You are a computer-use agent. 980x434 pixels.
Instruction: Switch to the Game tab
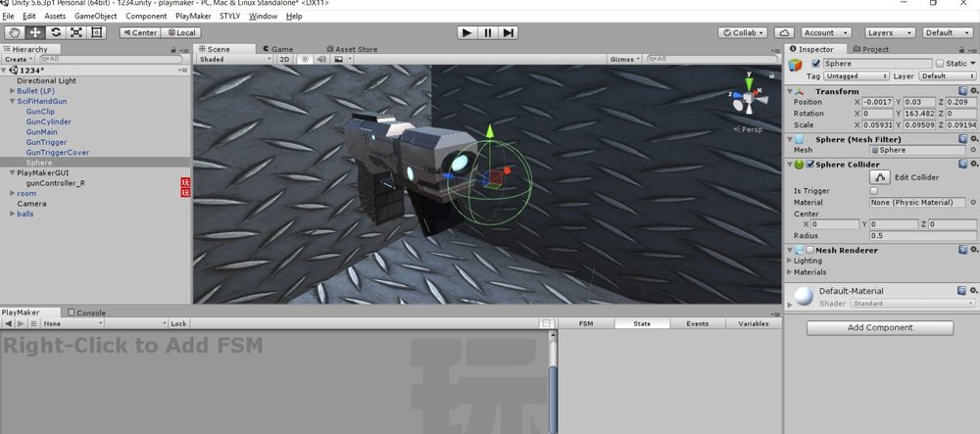click(277, 49)
